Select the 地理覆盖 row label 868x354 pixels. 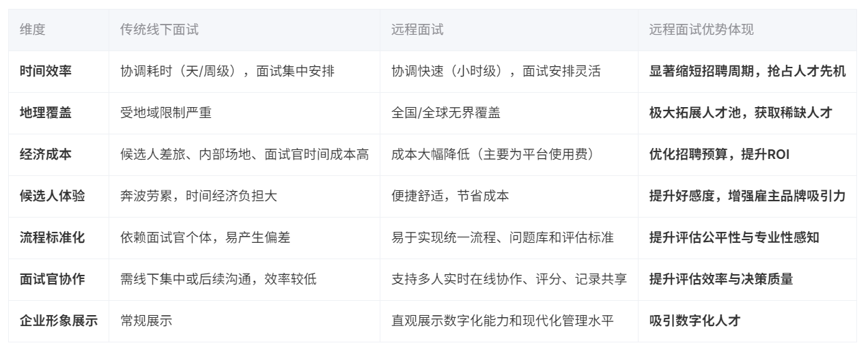click(x=45, y=113)
